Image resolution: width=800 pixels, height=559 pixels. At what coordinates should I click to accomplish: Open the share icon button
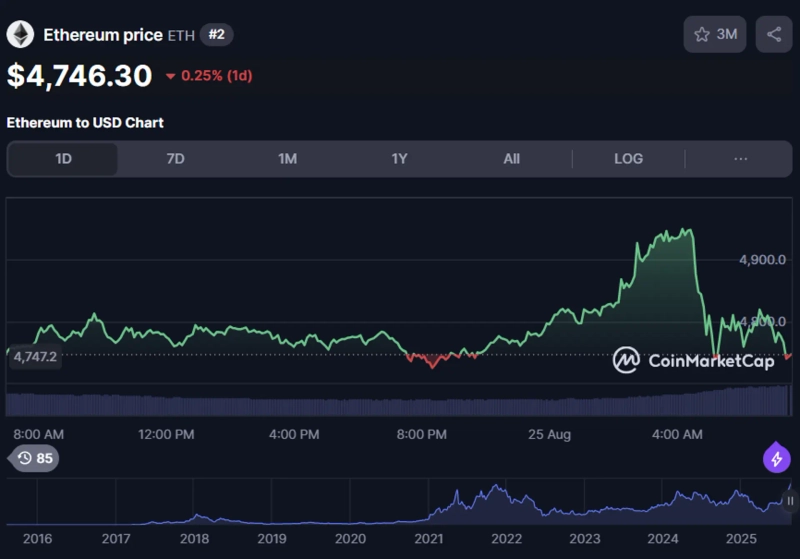tap(774, 35)
